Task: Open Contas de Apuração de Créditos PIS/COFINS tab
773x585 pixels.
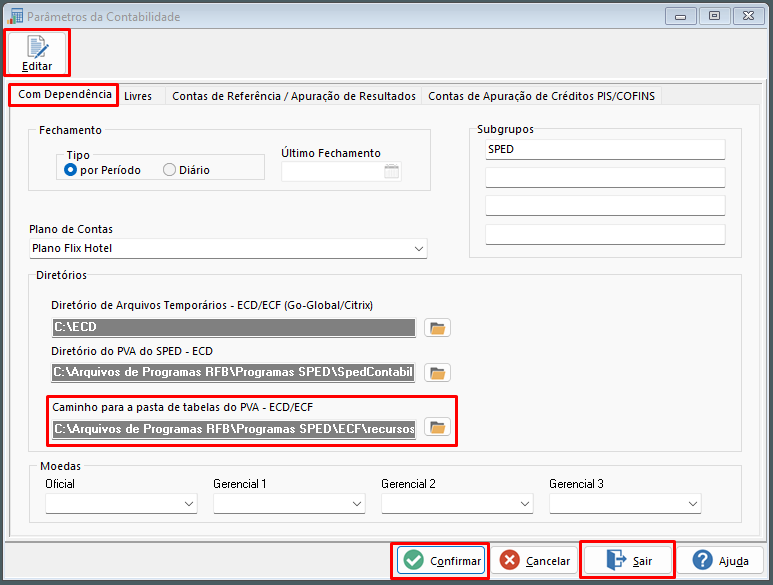Action: [x=541, y=96]
